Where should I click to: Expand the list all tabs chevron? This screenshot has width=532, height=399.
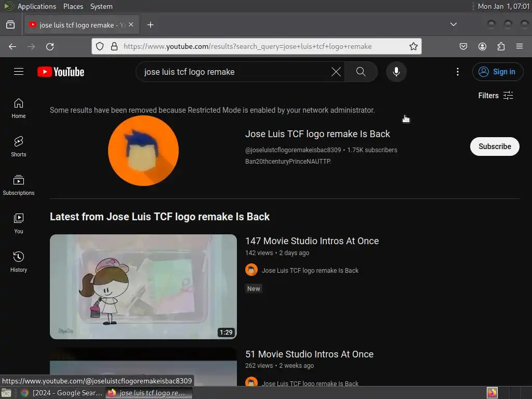point(453,24)
